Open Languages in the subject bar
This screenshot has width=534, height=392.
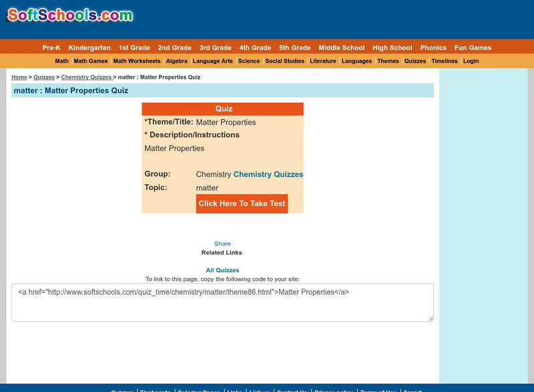coord(356,61)
